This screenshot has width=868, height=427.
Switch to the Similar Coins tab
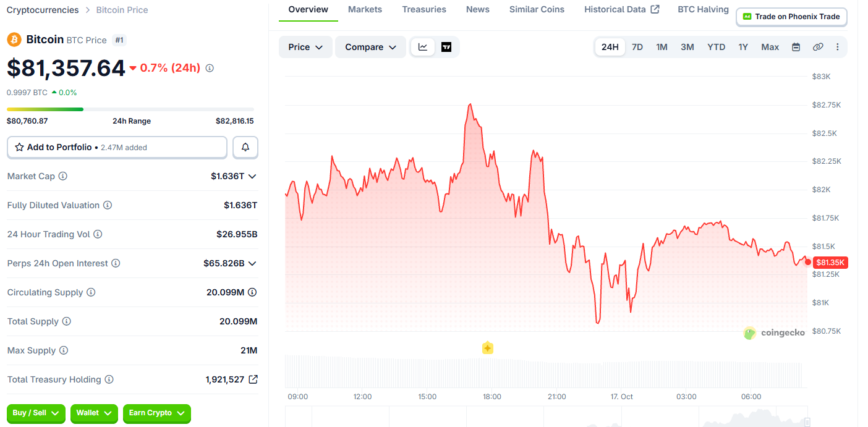pos(537,9)
